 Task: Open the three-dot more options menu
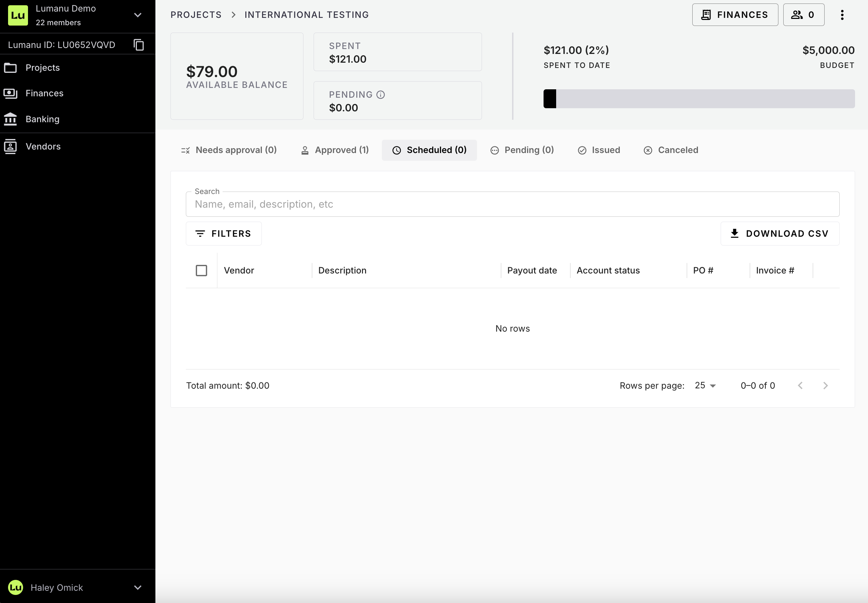coord(842,15)
